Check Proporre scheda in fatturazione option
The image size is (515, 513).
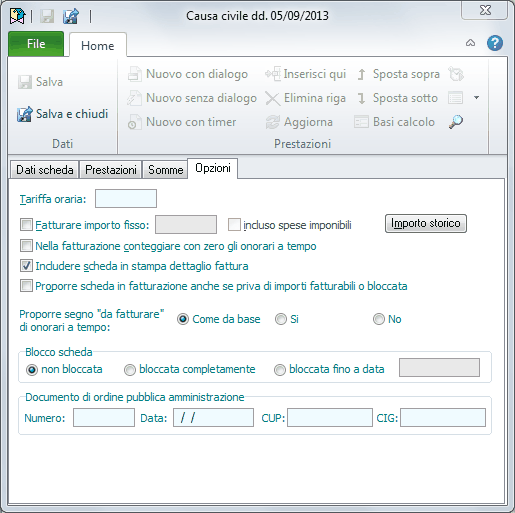coord(26,286)
